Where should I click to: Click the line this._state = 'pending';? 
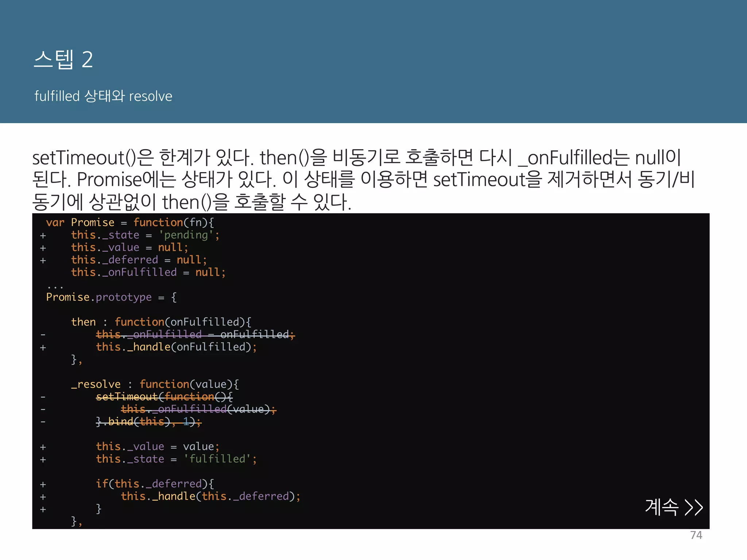145,235
